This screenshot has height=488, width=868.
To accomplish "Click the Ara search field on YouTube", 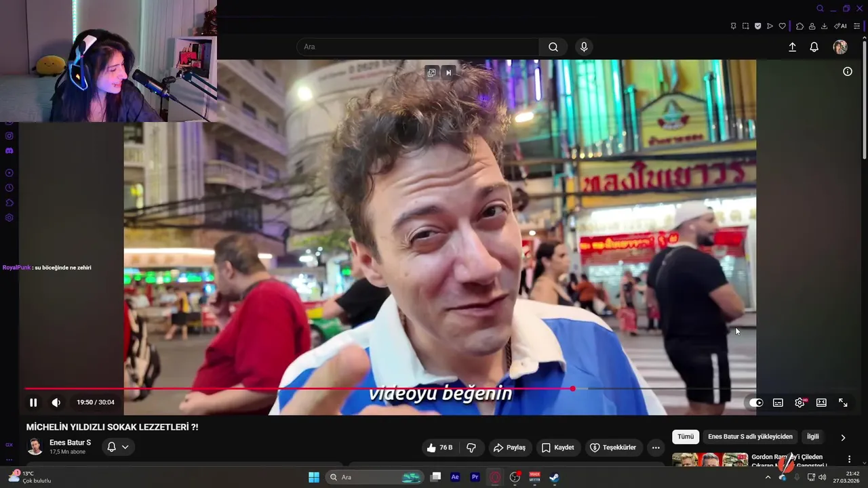I will click(x=418, y=47).
